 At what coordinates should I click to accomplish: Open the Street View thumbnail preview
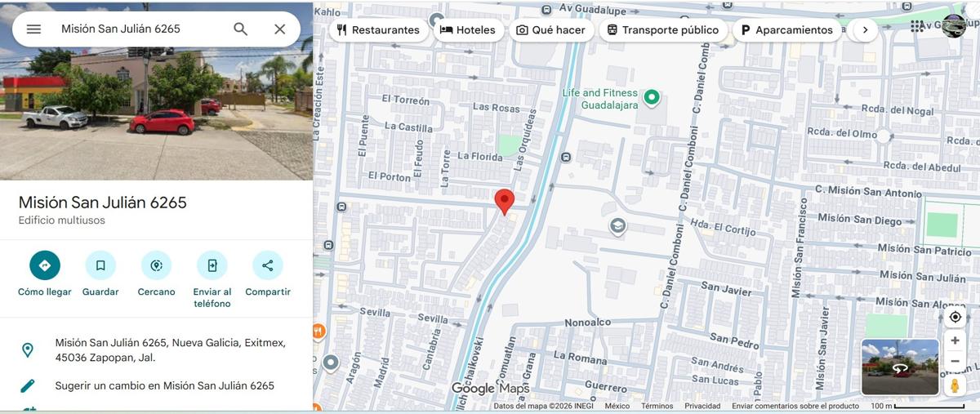pyautogui.click(x=900, y=367)
